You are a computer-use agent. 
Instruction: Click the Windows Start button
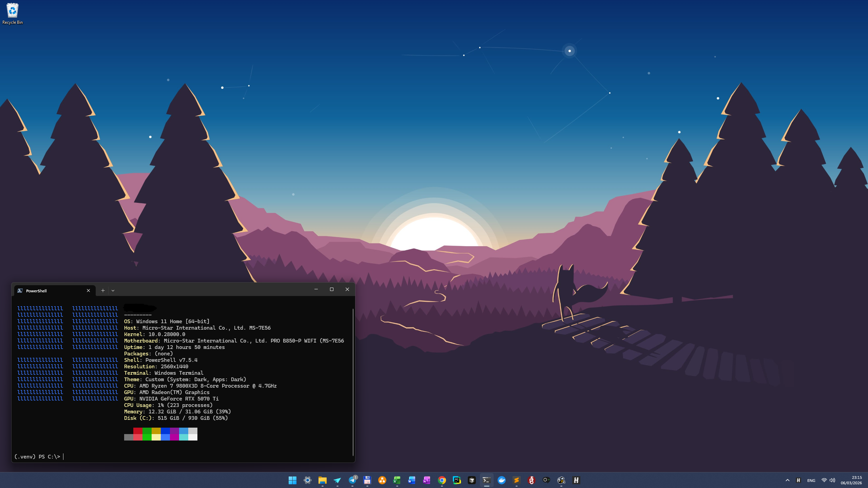292,480
